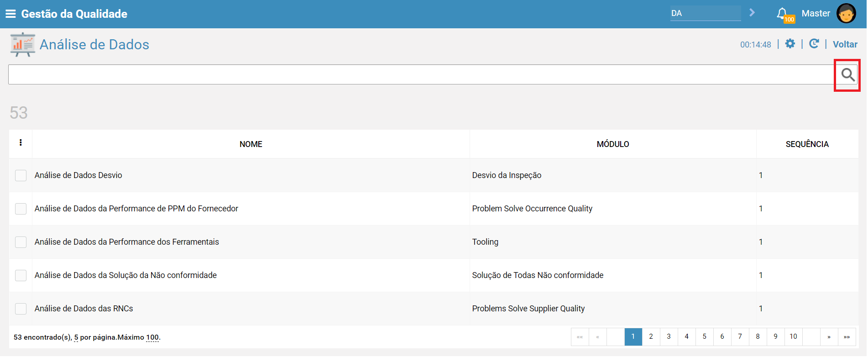Go to page 2 in pagination

(651, 337)
